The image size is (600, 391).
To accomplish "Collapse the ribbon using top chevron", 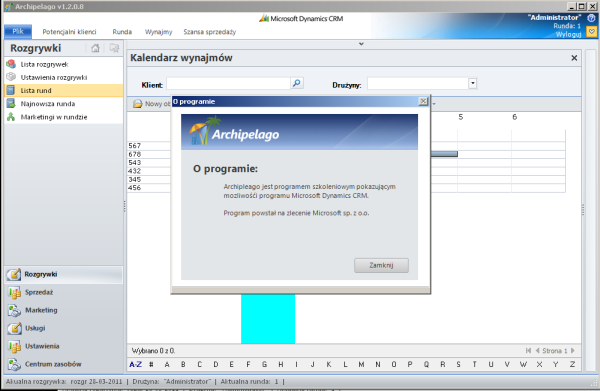I will 361,44.
